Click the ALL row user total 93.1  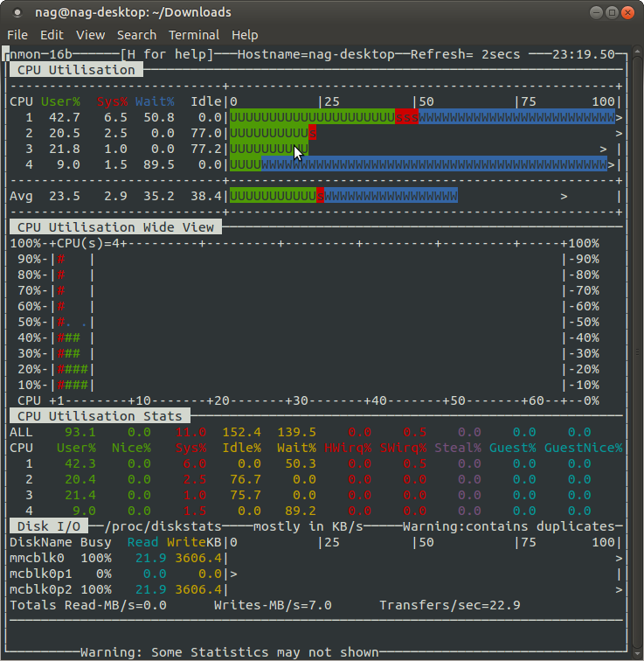click(x=80, y=432)
